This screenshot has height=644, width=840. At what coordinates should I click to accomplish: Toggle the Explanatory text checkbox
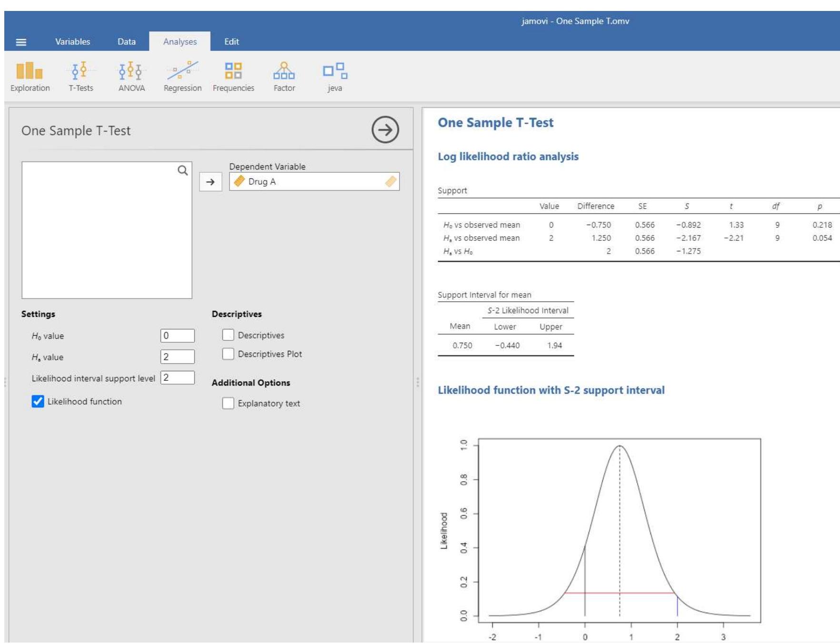click(228, 404)
